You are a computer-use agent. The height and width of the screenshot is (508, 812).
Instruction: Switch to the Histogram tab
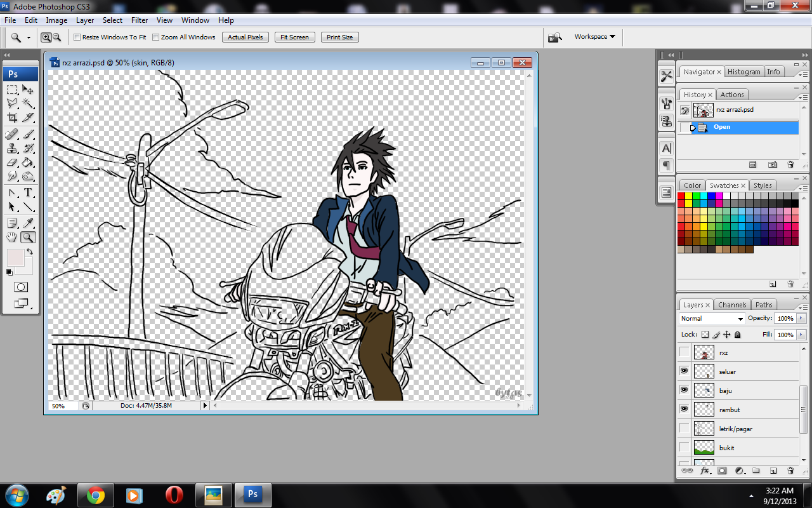743,72
